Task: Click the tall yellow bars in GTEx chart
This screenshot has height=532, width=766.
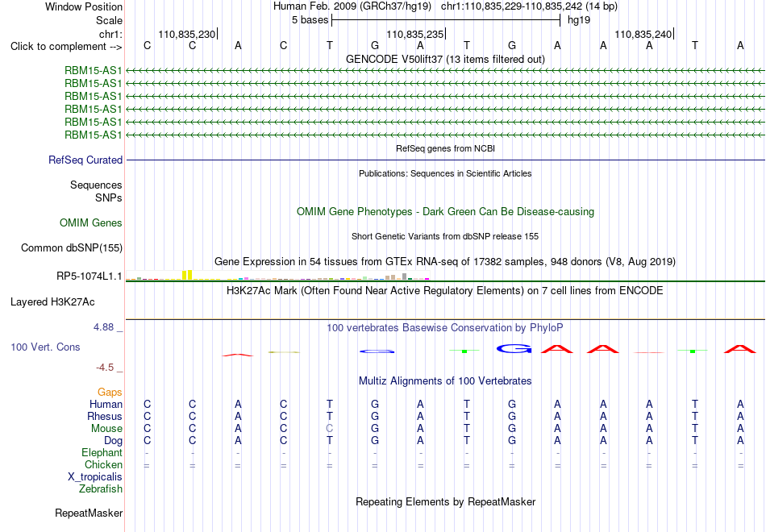Action: (187, 275)
